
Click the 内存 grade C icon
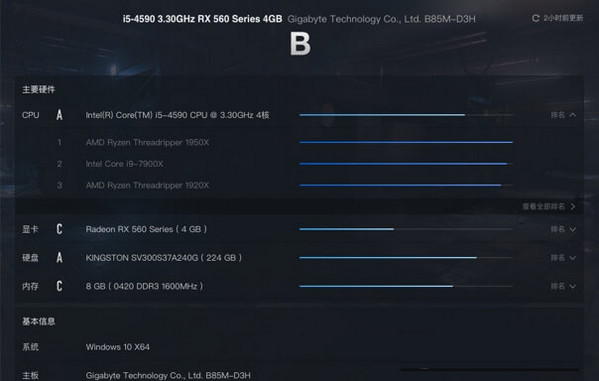coord(59,286)
